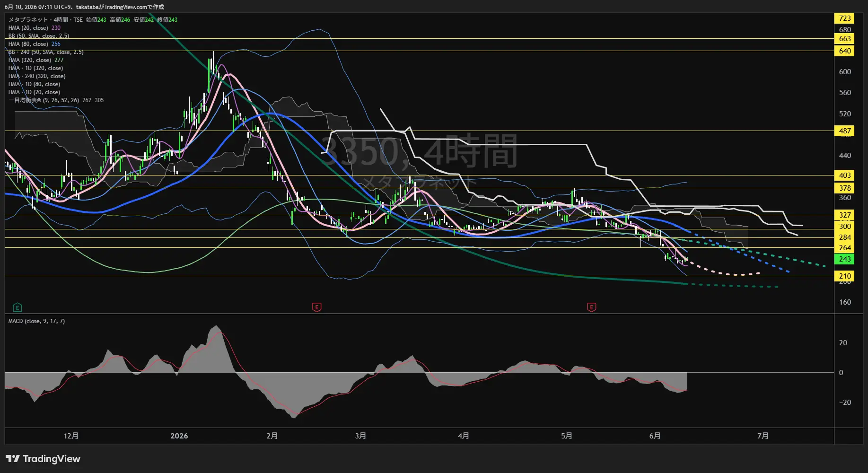Click the red earnings E marker in May

click(x=591, y=307)
